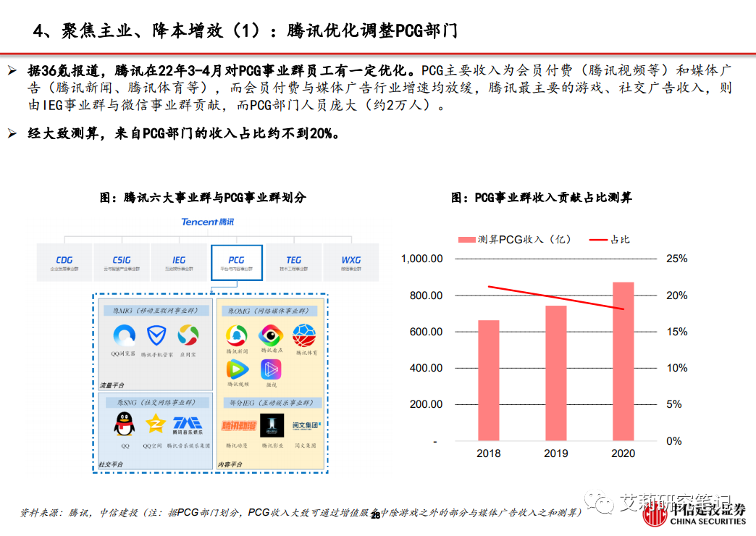Click the 15% right axis label

click(x=676, y=332)
